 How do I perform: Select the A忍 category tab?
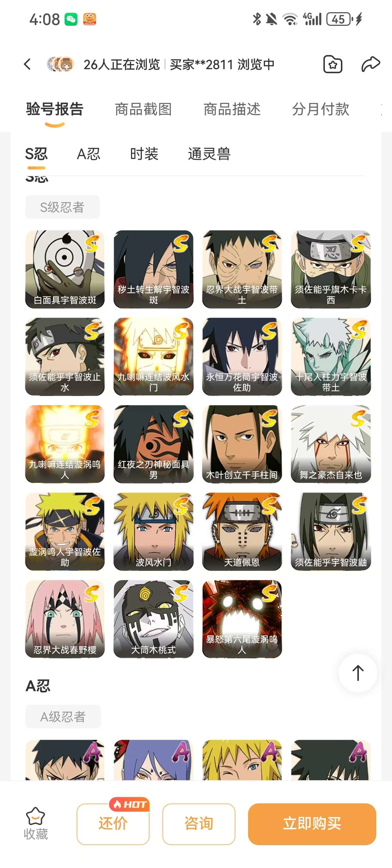[x=89, y=154]
